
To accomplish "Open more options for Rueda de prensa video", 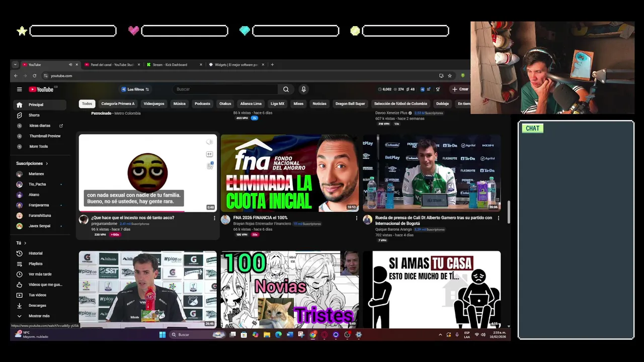I will [499, 218].
